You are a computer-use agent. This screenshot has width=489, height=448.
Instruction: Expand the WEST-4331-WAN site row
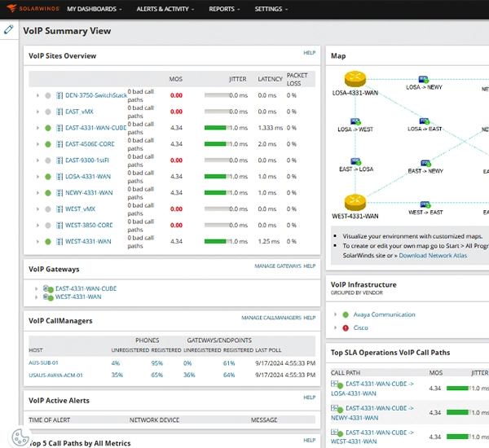(37, 241)
